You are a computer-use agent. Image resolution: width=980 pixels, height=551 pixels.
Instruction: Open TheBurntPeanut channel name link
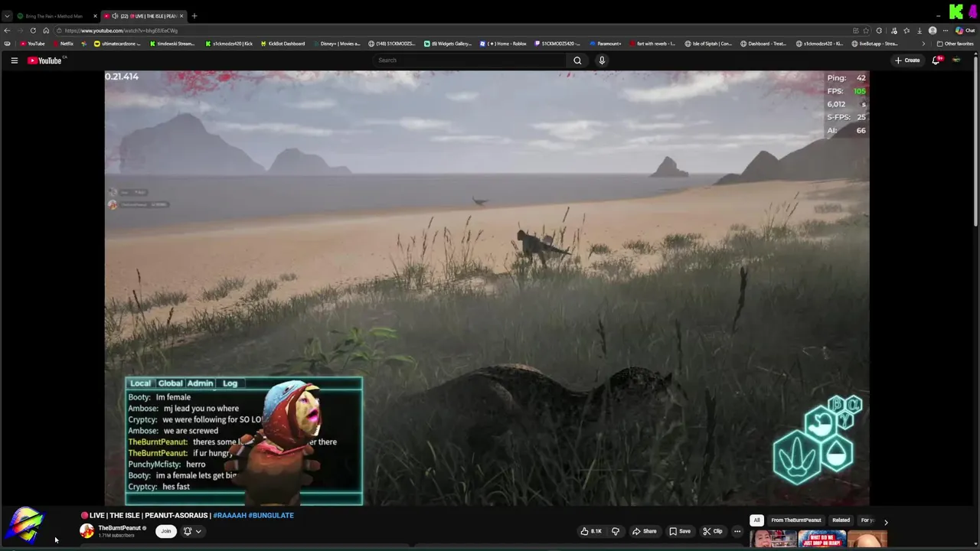[x=119, y=528]
